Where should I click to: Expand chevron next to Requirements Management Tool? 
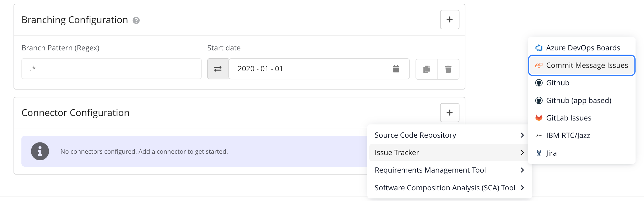[522, 170]
